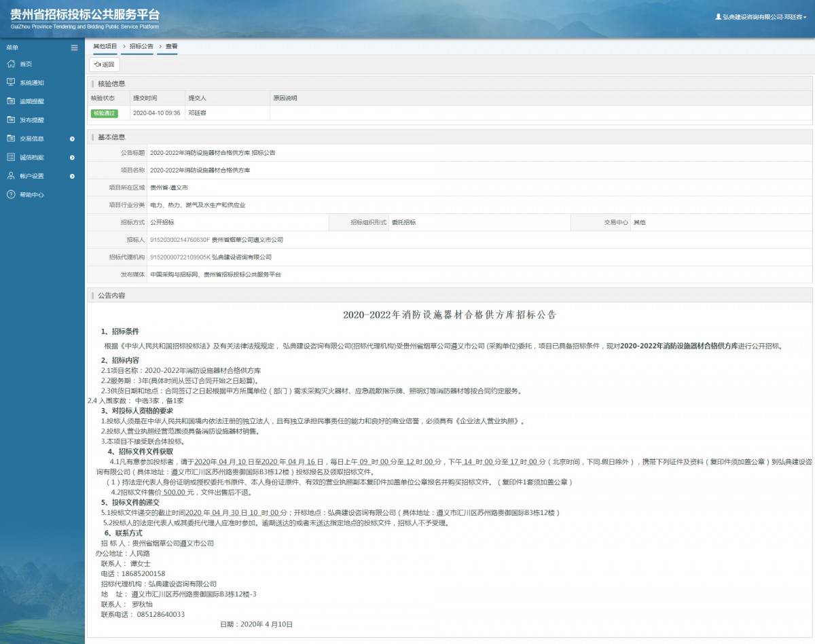Expand 诚信档案 submenu arrow
This screenshot has height=644, width=815.
pyautogui.click(x=73, y=158)
